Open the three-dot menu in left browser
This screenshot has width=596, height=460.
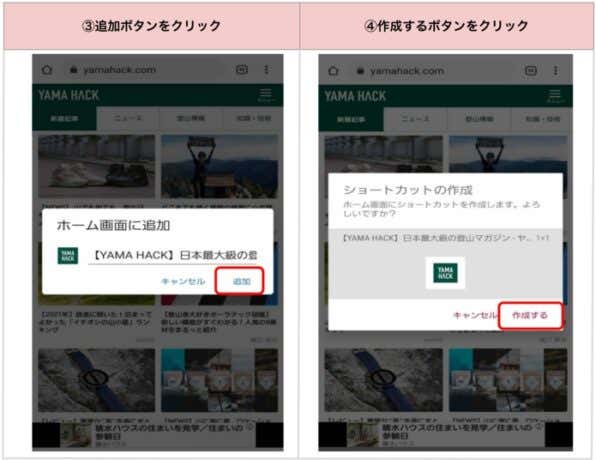coord(266,70)
